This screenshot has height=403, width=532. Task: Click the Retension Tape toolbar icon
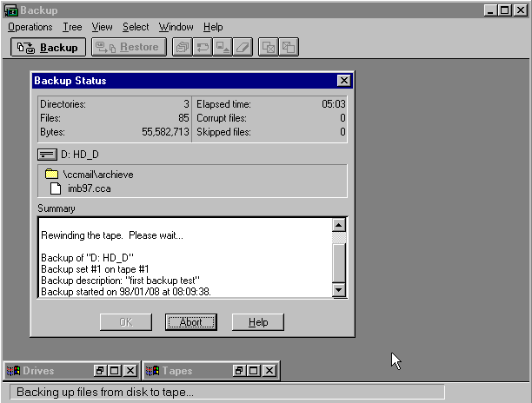203,47
